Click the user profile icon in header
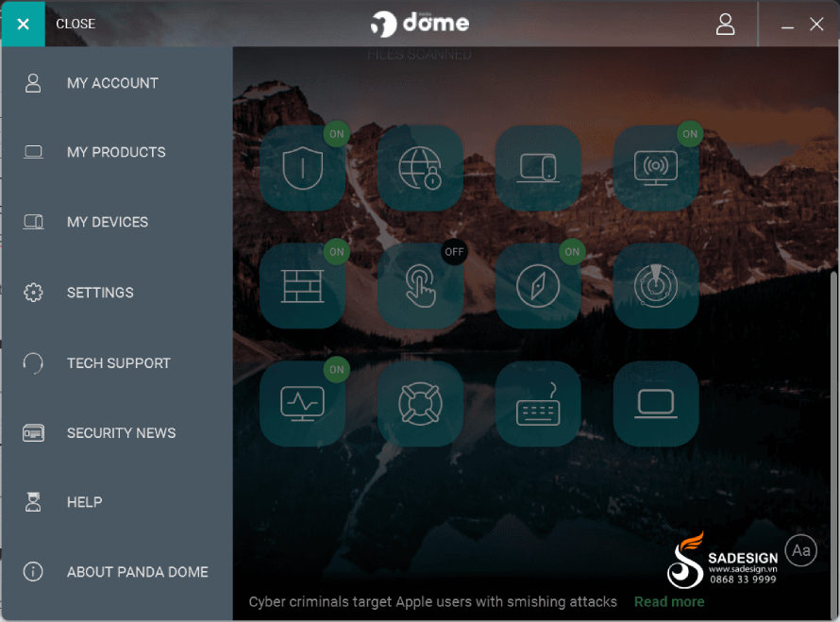The width and height of the screenshot is (840, 622). coord(726,25)
